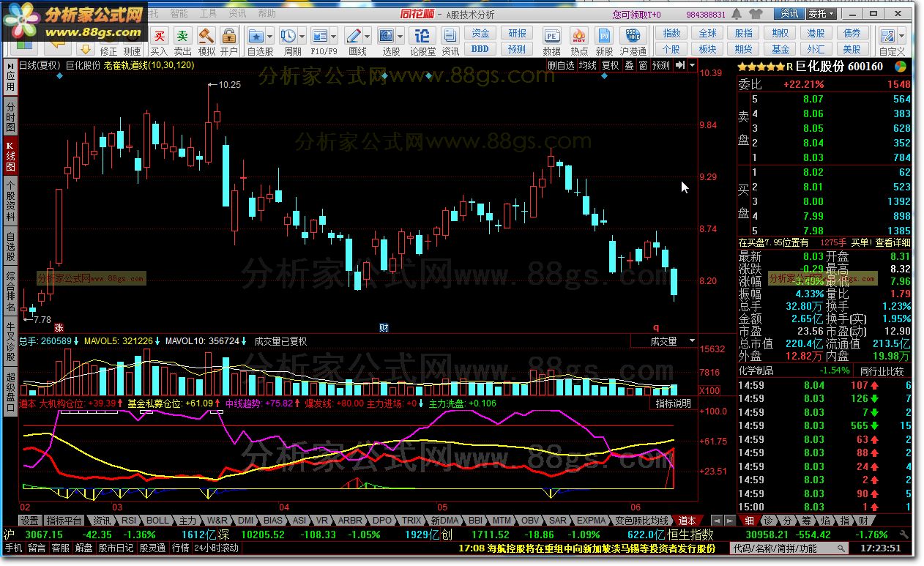The image size is (924, 566).
Task: Click the 选股 stock picker icon
Action: tap(387, 36)
